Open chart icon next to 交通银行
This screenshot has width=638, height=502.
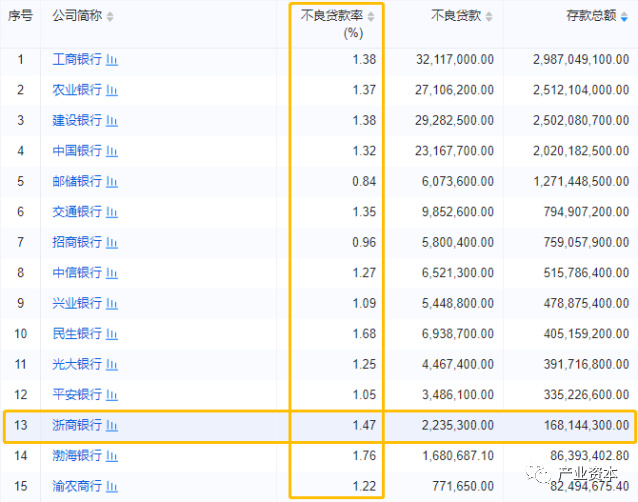tap(112, 212)
